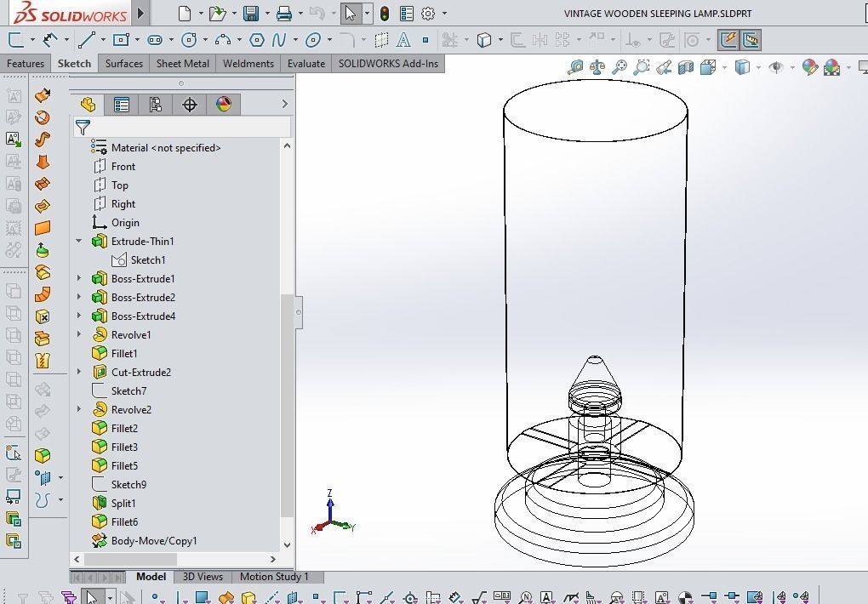Viewport: 868px width, 604px height.
Task: Select the Right plane
Action: (123, 204)
